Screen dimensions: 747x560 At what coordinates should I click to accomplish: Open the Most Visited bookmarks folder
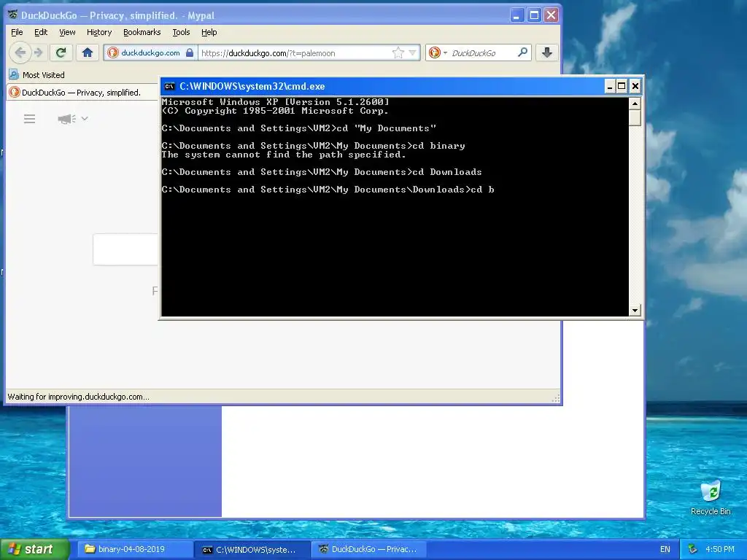[36, 75]
